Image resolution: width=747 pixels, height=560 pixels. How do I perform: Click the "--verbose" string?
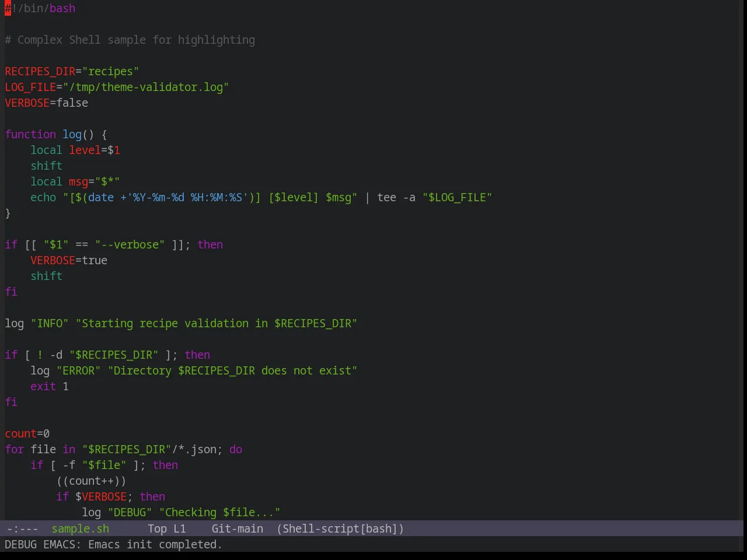point(130,244)
